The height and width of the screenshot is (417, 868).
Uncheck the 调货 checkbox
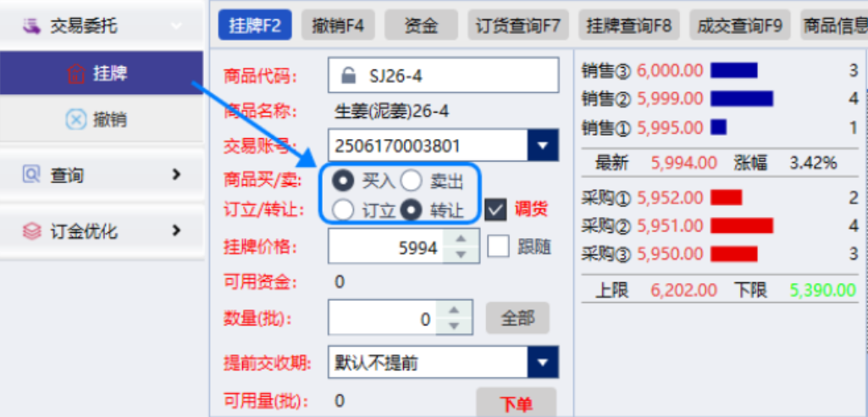point(495,210)
